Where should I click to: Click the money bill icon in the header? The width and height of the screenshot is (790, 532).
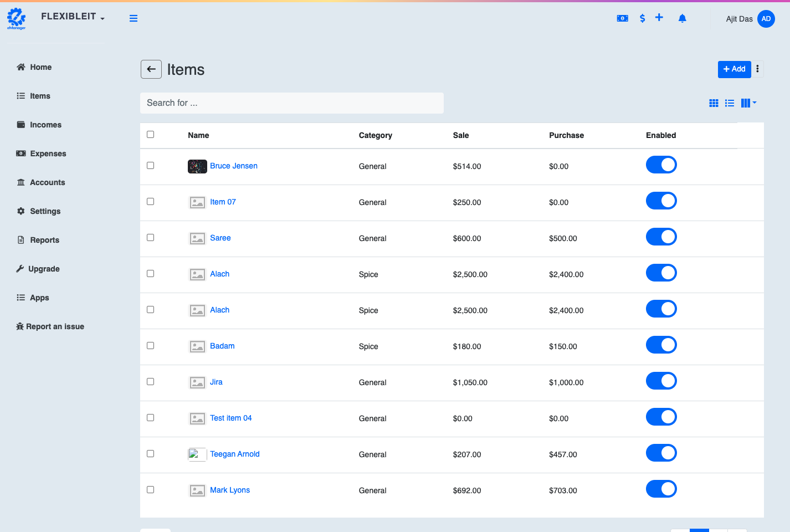(622, 18)
